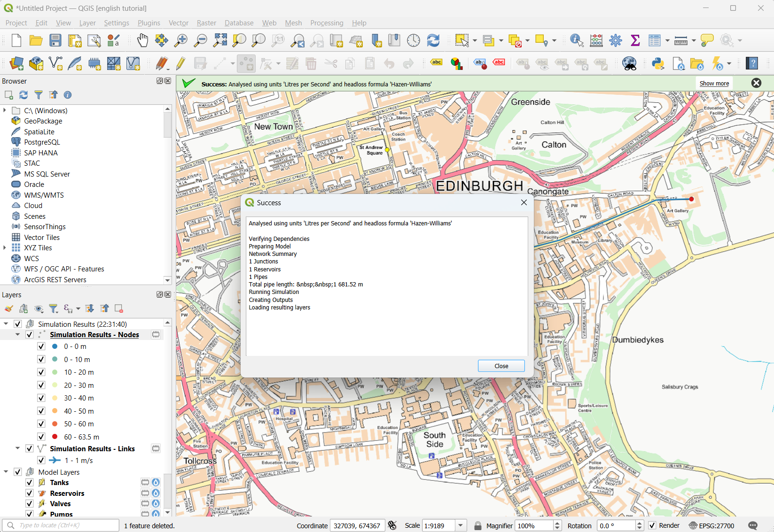Open the Python Console icon
The height and width of the screenshot is (532, 774).
(657, 63)
